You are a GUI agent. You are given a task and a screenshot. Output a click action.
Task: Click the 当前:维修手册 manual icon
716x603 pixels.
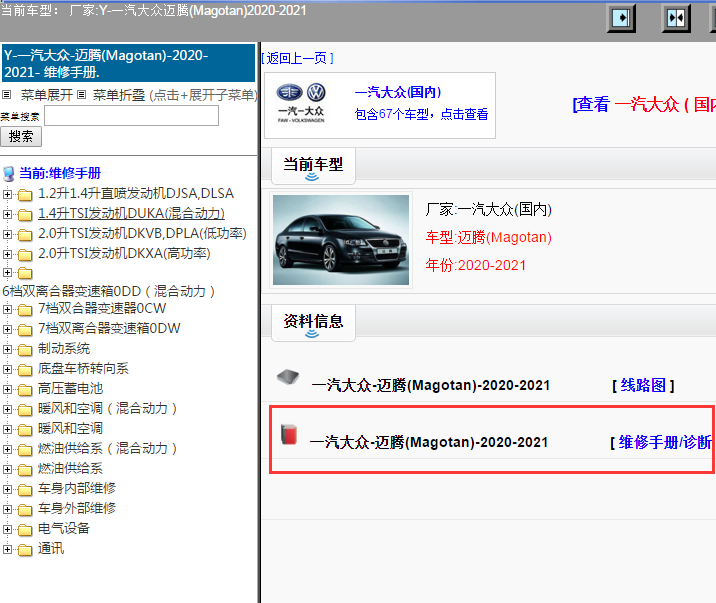tap(8, 174)
